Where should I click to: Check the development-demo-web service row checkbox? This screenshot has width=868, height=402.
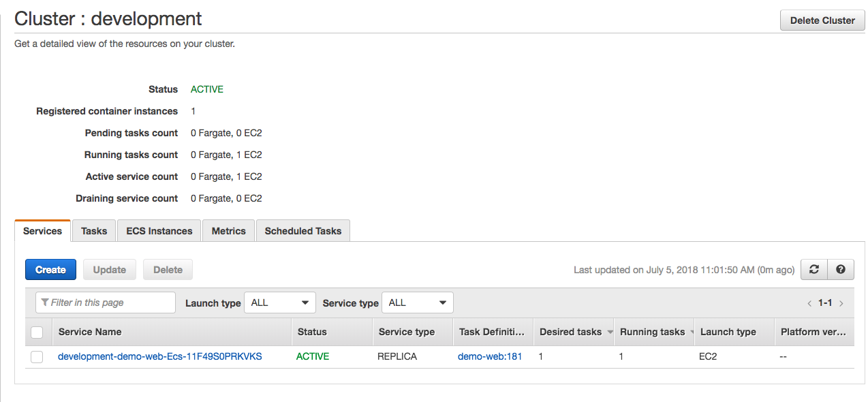point(37,357)
